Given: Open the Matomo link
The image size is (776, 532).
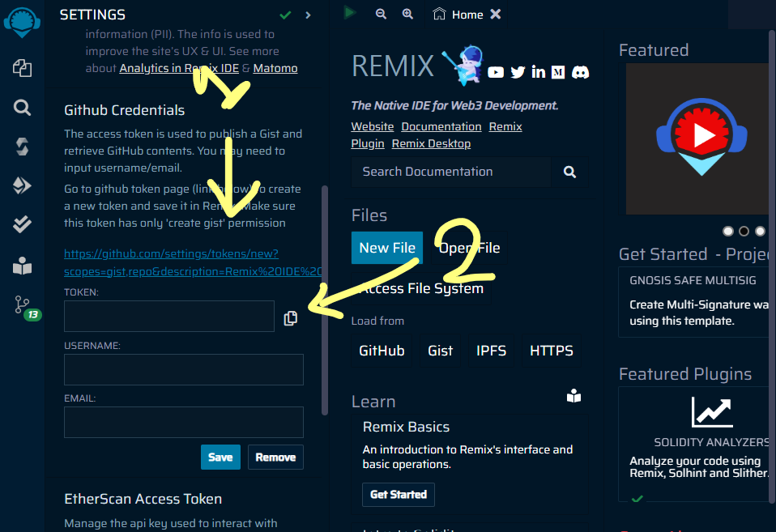Looking at the screenshot, I should 275,68.
